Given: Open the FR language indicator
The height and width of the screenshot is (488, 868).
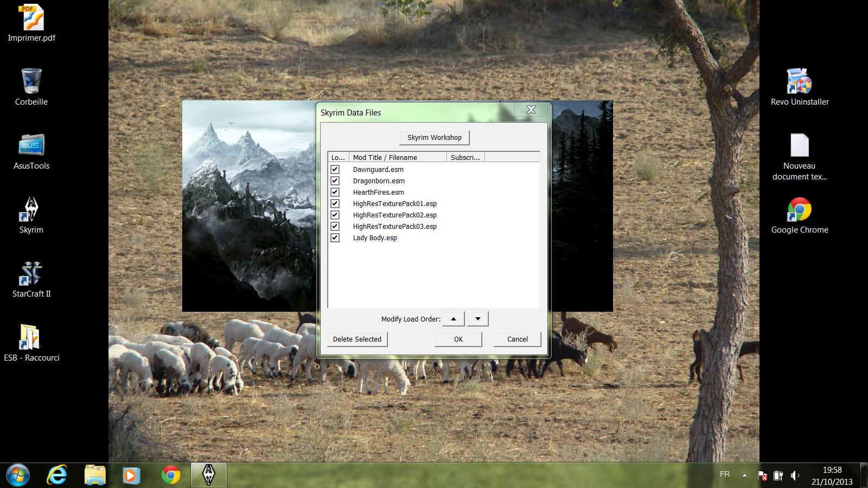Looking at the screenshot, I should pos(725,474).
